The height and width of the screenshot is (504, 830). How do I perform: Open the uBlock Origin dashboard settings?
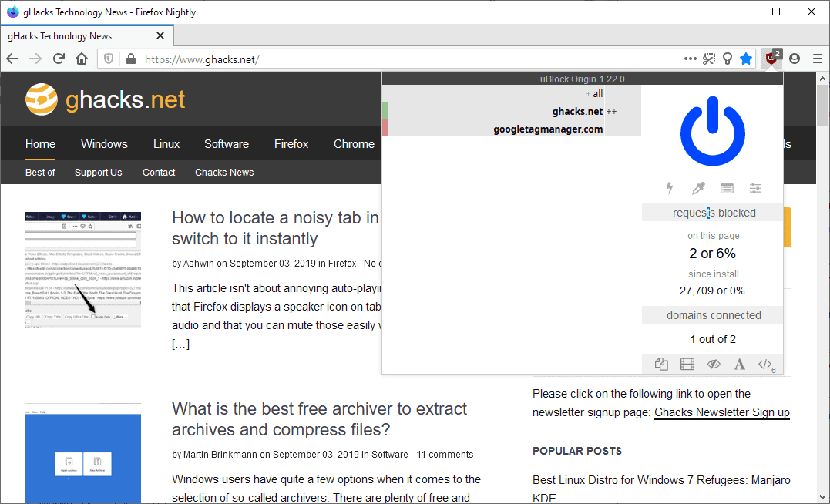[755, 187]
